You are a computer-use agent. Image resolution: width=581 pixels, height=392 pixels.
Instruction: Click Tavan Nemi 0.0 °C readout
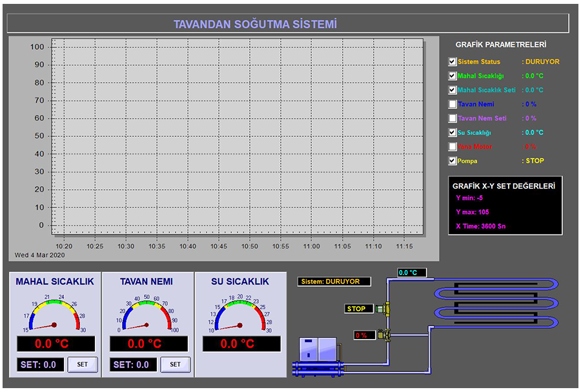[148, 344]
